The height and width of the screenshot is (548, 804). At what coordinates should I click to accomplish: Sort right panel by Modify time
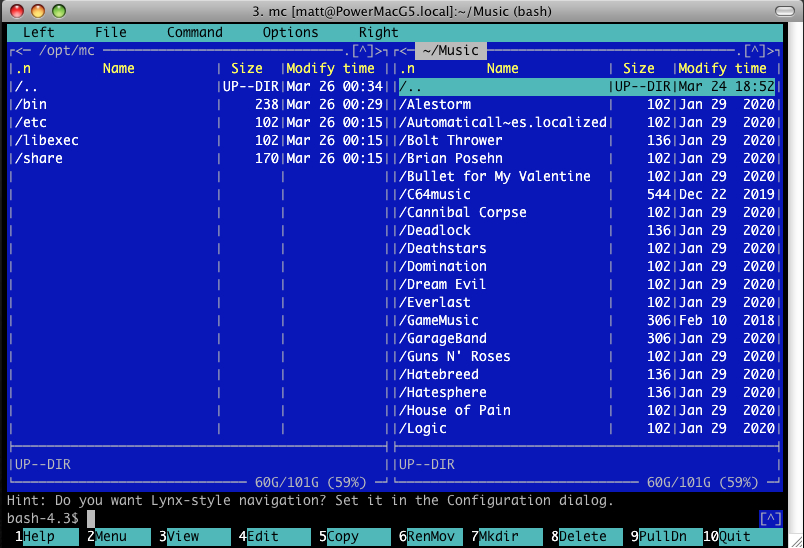(x=722, y=69)
